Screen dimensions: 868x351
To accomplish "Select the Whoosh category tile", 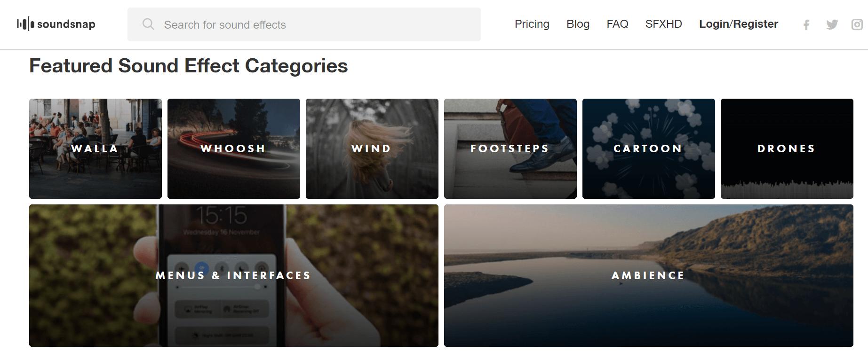I will coord(234,148).
